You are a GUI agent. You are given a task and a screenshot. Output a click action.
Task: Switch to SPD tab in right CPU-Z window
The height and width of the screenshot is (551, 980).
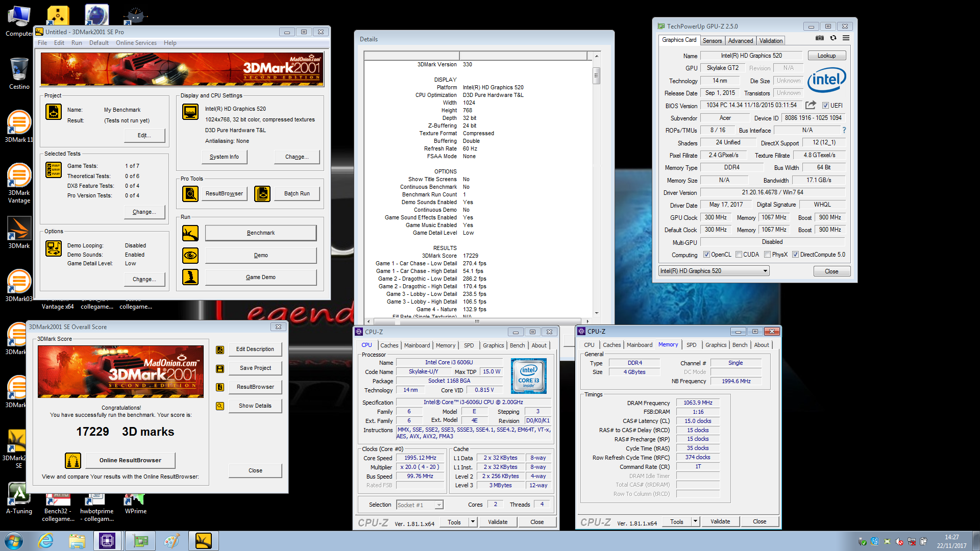(x=691, y=345)
